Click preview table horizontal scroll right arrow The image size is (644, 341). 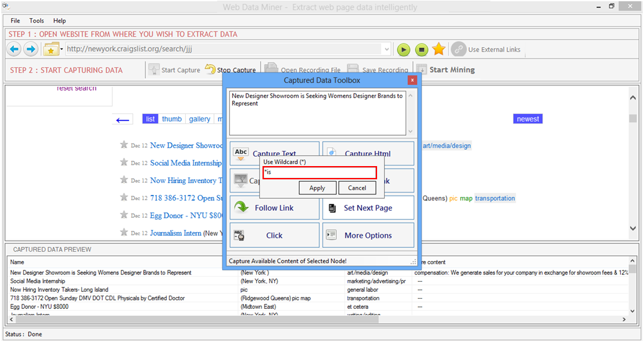pyautogui.click(x=624, y=319)
